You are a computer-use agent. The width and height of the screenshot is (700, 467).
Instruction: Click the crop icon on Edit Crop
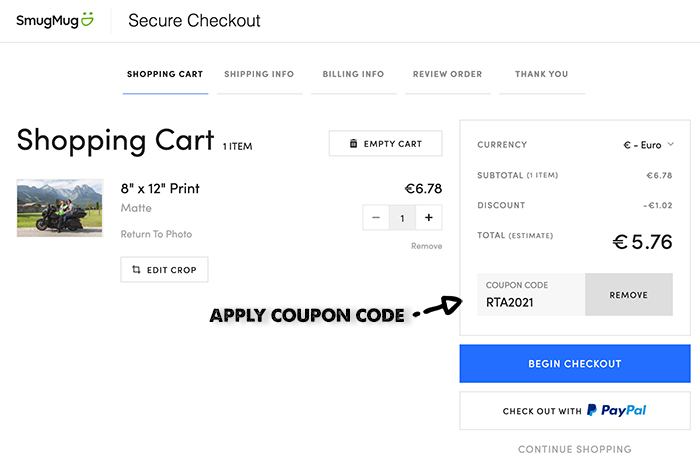tap(136, 270)
